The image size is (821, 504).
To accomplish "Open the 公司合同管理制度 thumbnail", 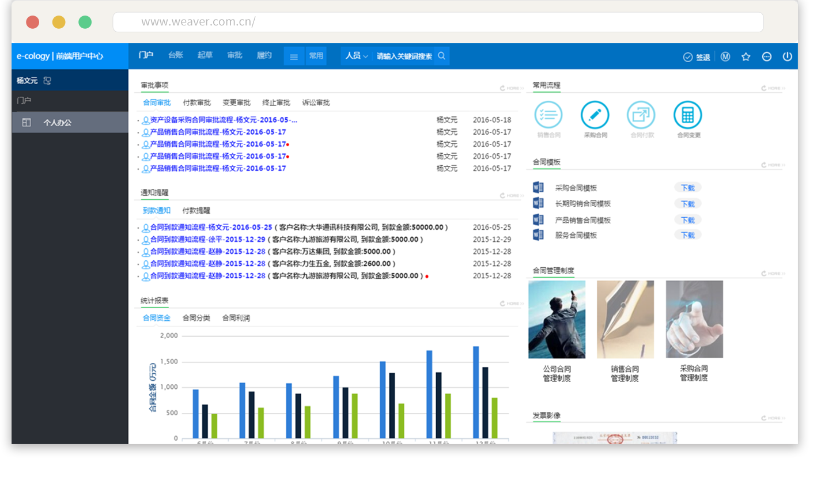I will [557, 319].
